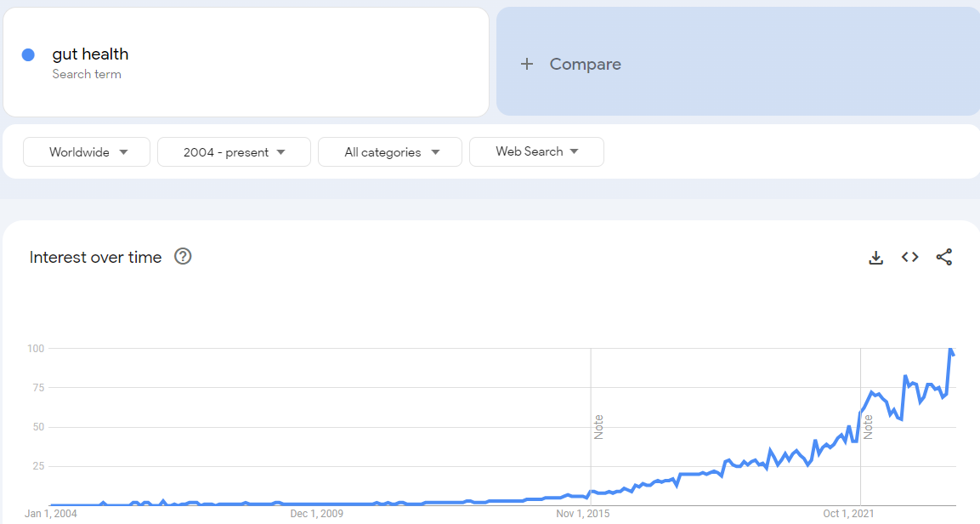
Task: Open help for Interest over time
Action: click(x=183, y=256)
